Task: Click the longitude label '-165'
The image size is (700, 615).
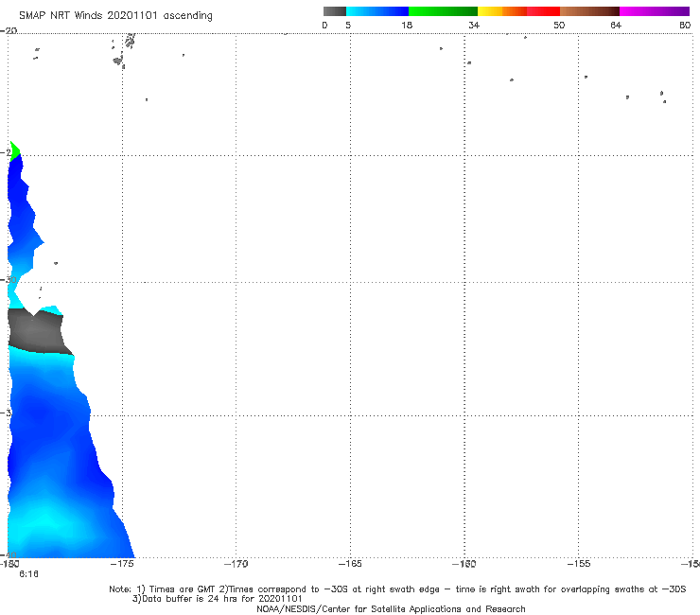Action: pyautogui.click(x=350, y=564)
